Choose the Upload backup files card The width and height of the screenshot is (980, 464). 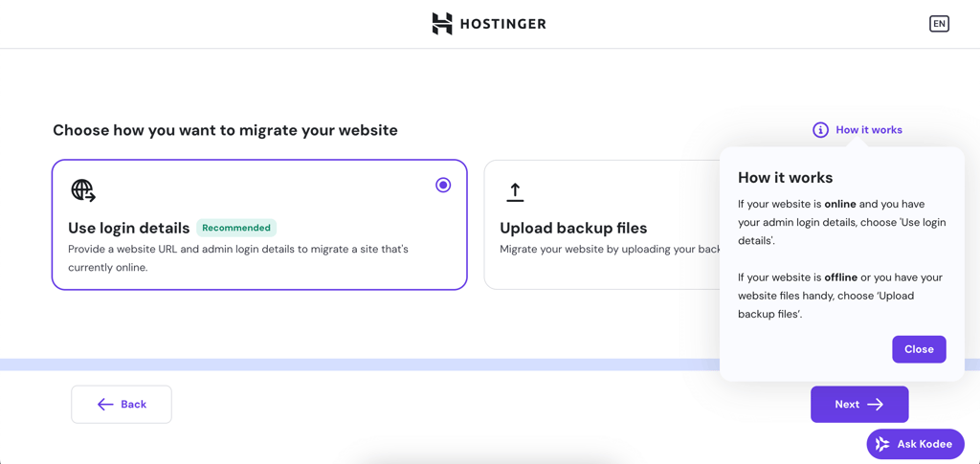point(603,225)
